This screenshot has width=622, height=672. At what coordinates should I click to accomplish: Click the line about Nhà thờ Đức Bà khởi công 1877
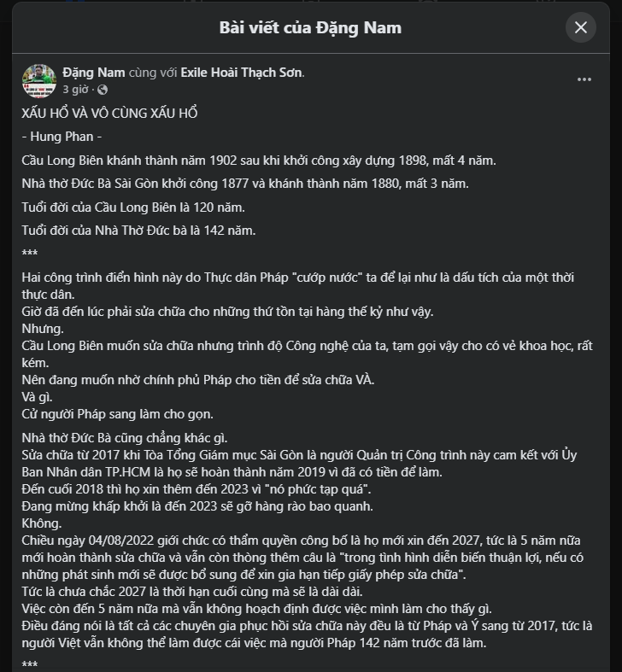coord(245,184)
